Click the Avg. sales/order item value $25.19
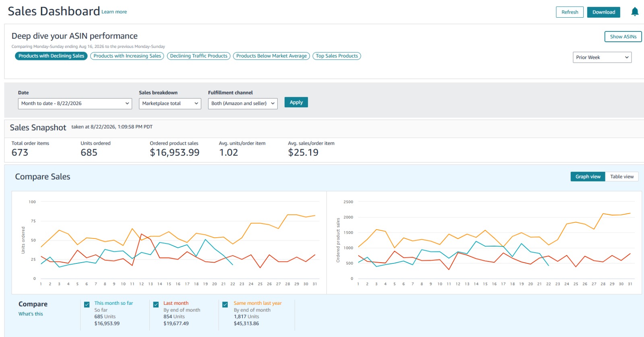644x337 pixels. (303, 152)
